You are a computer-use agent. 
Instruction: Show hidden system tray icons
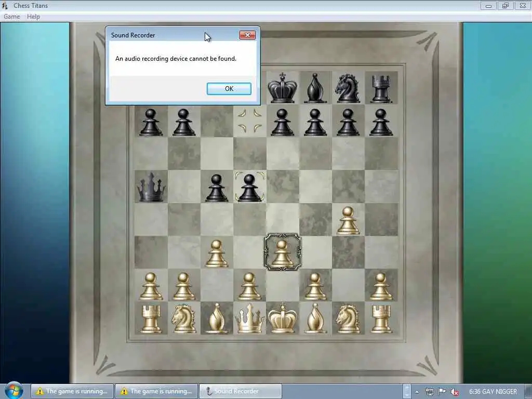pyautogui.click(x=417, y=392)
